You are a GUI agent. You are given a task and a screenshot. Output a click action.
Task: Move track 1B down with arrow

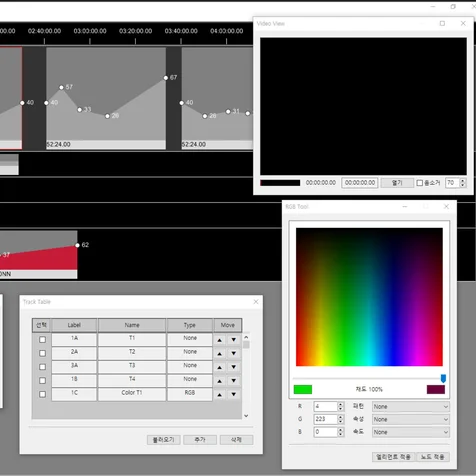[x=234, y=381]
